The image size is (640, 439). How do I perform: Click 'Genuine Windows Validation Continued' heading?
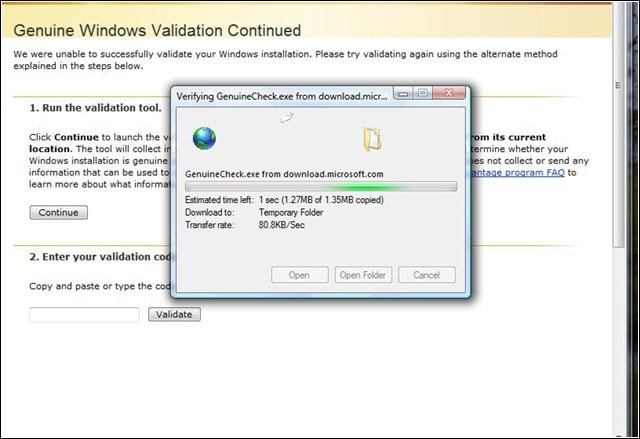tap(157, 31)
